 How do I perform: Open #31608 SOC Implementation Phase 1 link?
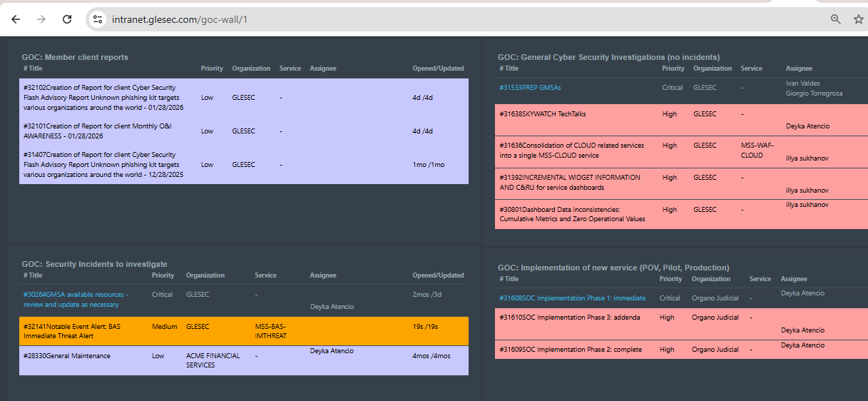tap(572, 298)
